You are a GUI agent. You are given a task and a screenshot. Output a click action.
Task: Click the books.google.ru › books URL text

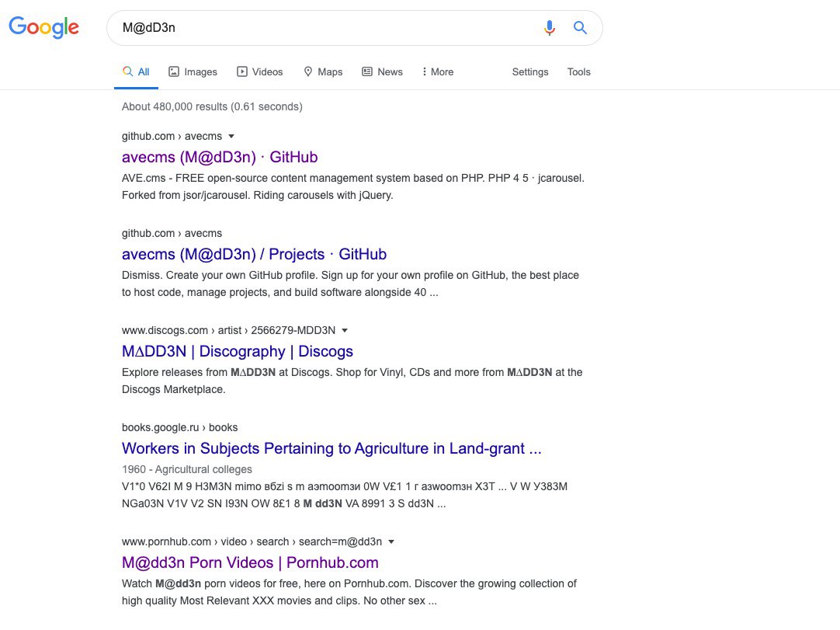coord(179,427)
